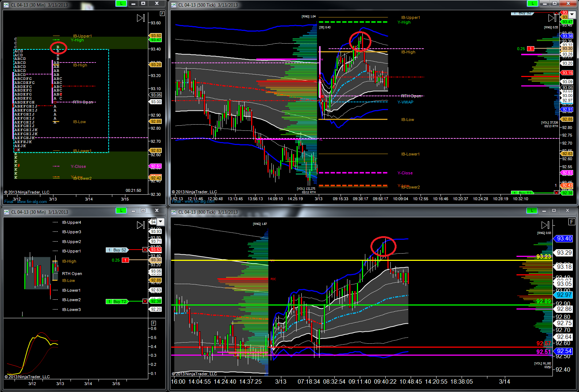
Task: Open the price-axis dropdown in bottom-left 30 Min chart
Action: coord(161,222)
